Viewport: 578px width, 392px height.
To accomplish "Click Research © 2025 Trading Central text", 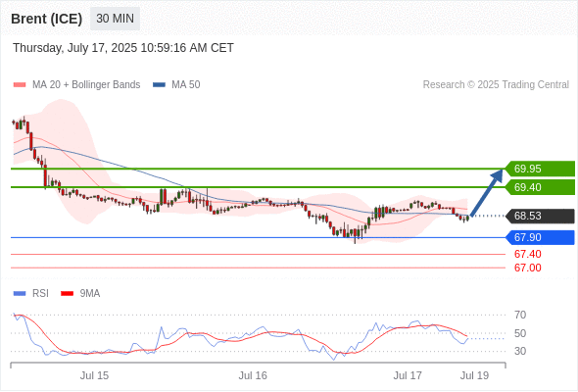I will pyautogui.click(x=496, y=85).
